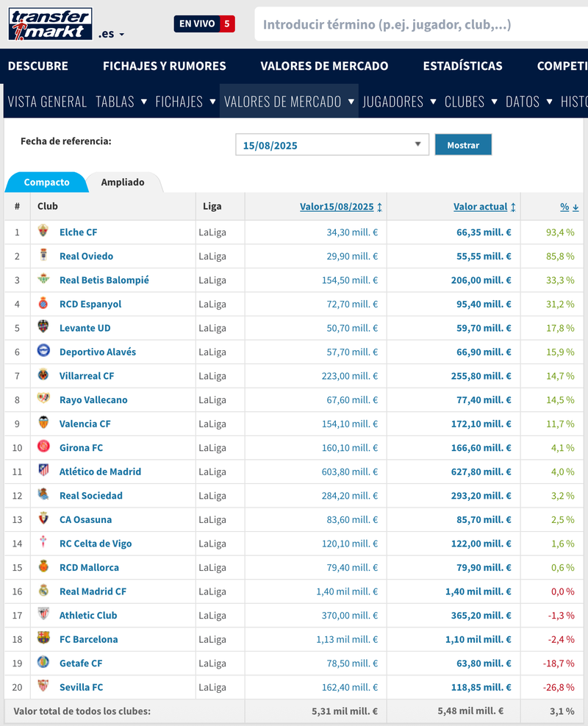Switch to the Ampliado tab

123,182
